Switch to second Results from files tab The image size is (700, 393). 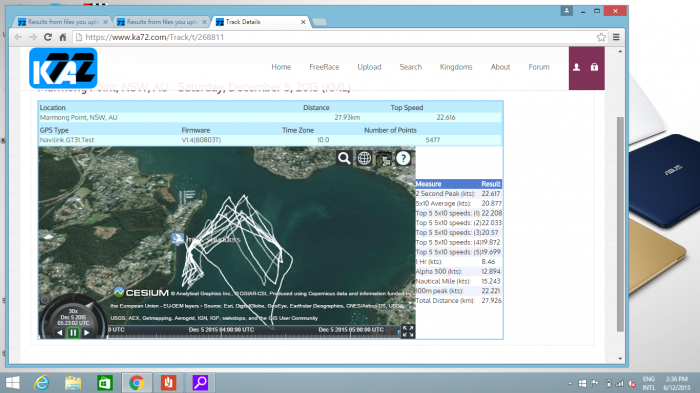pos(161,21)
